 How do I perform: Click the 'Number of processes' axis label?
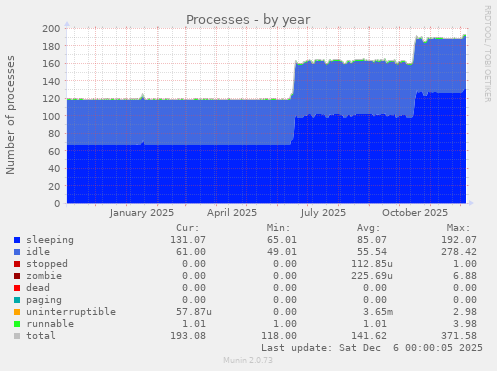[x=10, y=115]
